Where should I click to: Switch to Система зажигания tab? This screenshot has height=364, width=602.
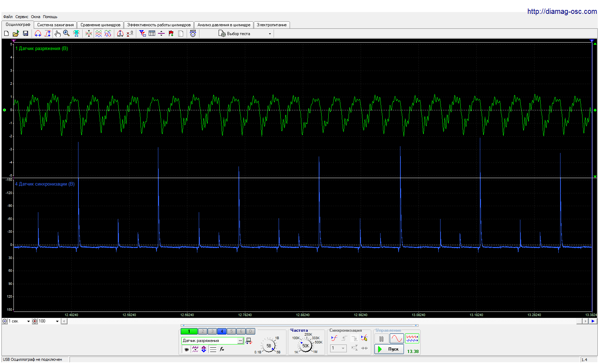click(x=55, y=25)
